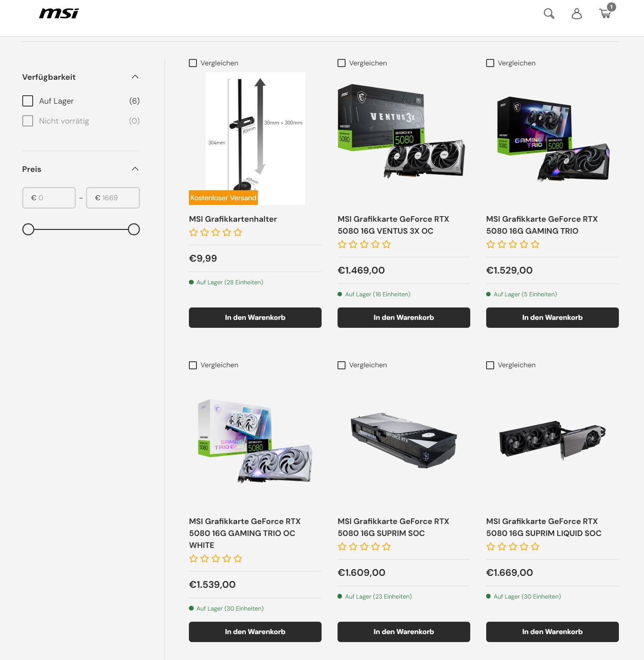644x660 pixels.
Task: Collapse the Verfügbarkeit filter section
Action: [135, 77]
